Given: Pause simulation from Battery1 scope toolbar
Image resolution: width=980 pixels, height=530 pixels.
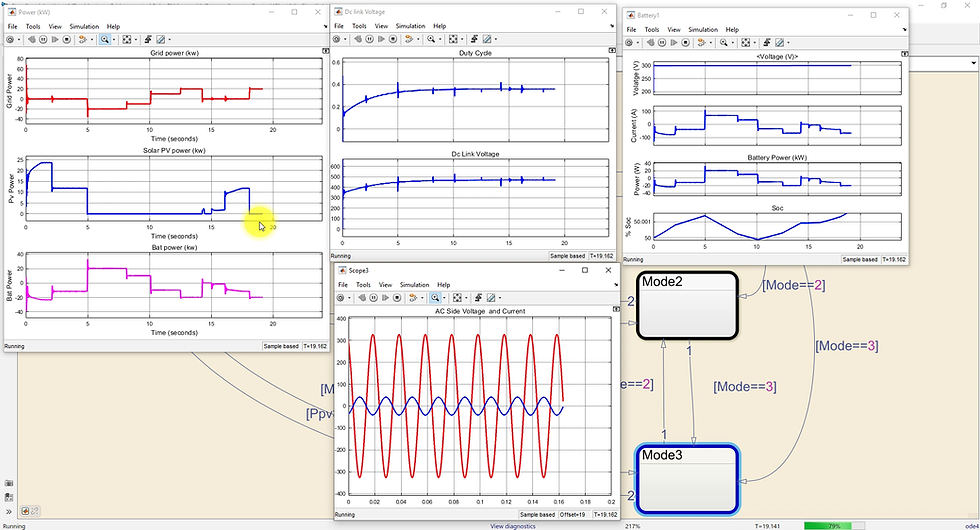Looking at the screenshot, I should coord(662,42).
